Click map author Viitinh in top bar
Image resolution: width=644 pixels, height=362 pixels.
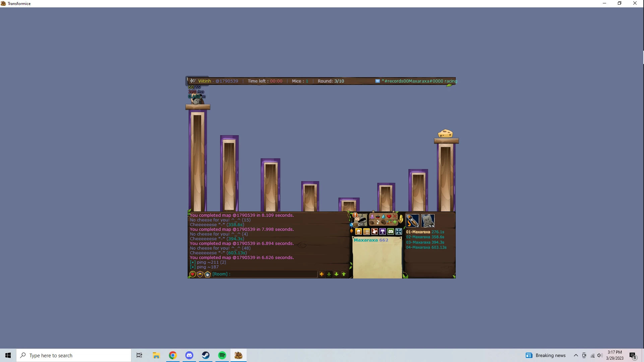pyautogui.click(x=204, y=81)
